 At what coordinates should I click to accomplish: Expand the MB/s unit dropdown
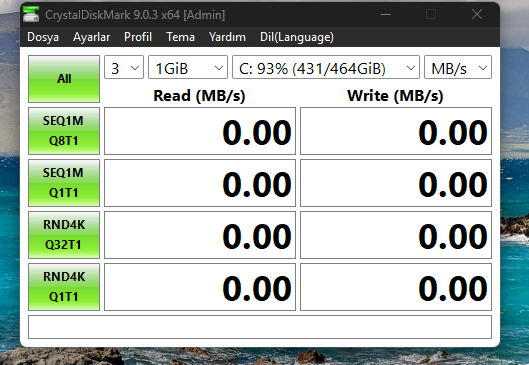458,67
